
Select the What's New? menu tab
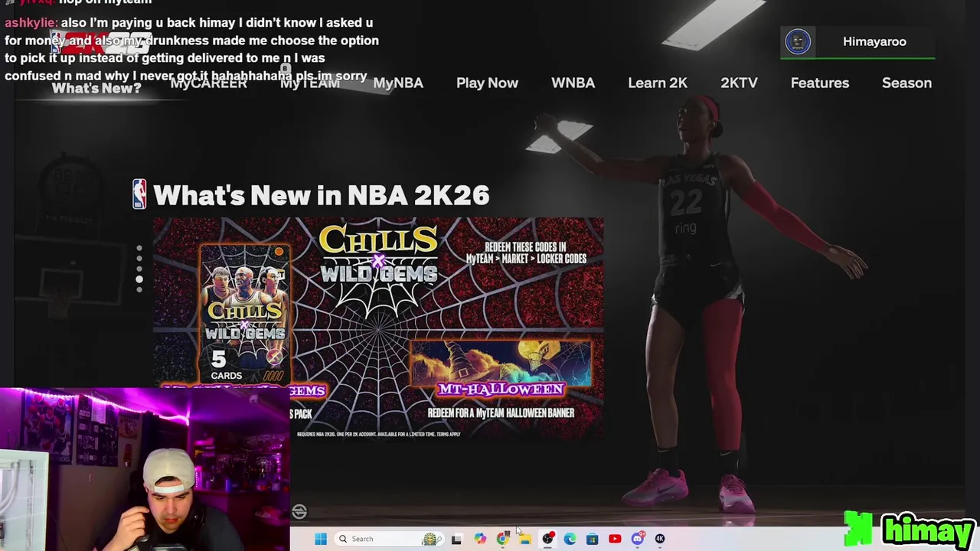tap(96, 88)
